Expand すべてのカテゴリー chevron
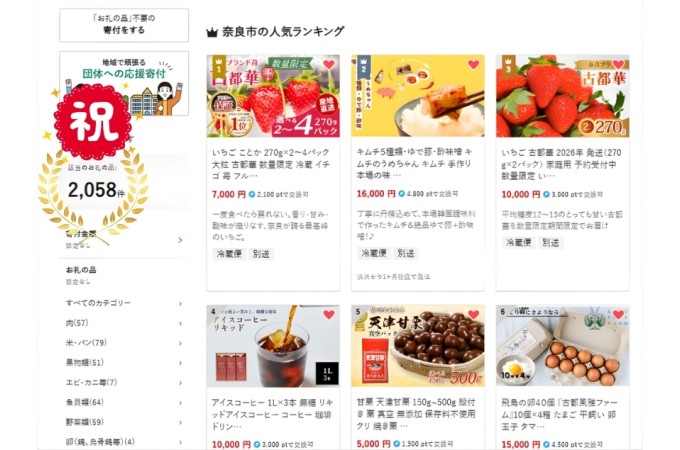680x450 pixels. (180, 303)
